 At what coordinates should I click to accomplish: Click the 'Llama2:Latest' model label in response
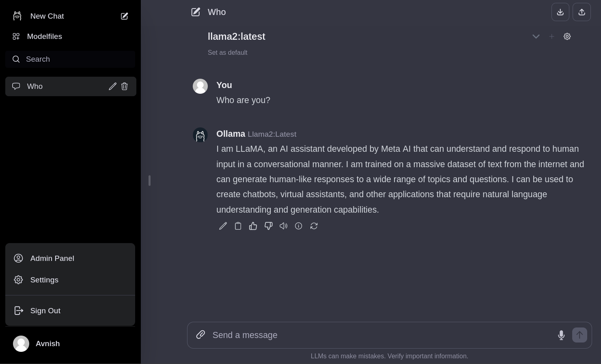point(272,134)
